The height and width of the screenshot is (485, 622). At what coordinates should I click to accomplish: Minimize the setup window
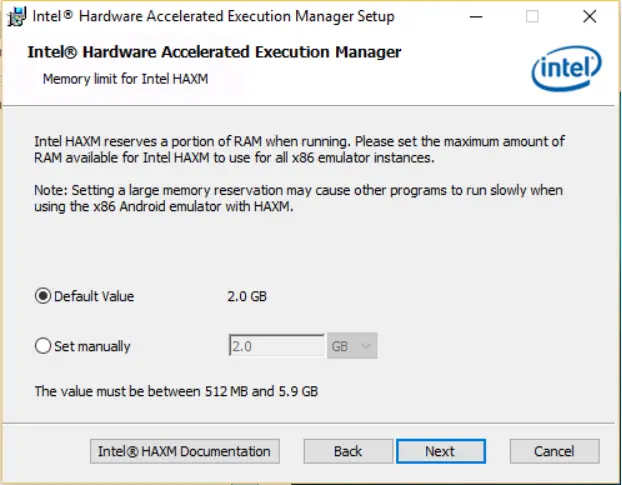tap(476, 17)
